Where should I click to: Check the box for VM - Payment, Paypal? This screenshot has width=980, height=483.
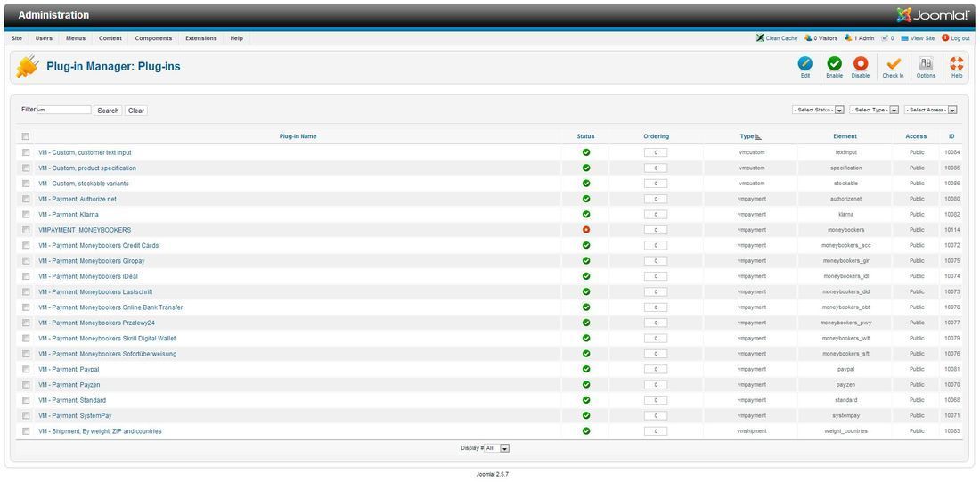coord(26,369)
